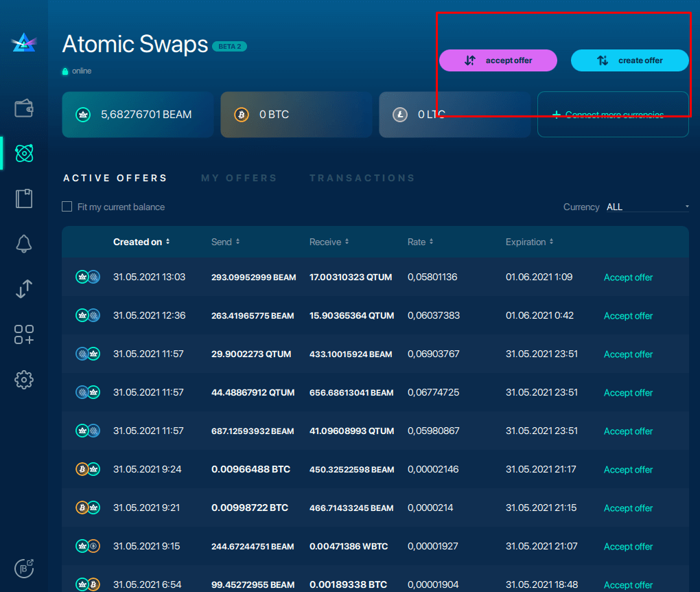Open the DApps store sidebar icon

point(24,334)
